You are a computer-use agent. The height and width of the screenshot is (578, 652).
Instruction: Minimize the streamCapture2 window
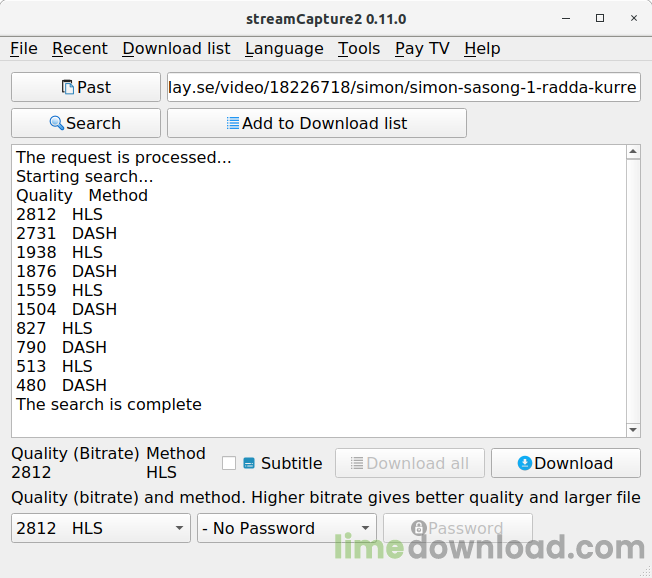[x=566, y=19]
